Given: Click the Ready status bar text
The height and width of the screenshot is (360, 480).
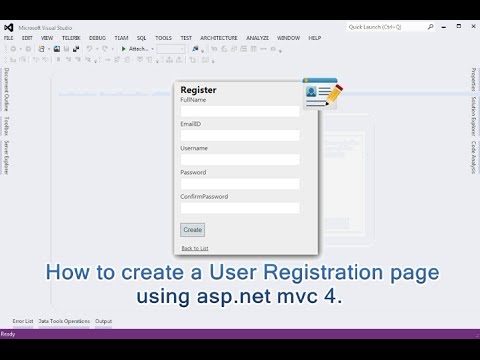Looking at the screenshot, I should (8, 334).
